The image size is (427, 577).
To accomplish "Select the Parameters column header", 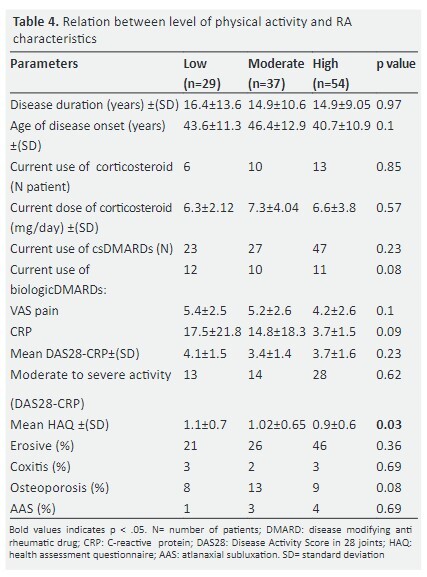I will 44,64.
